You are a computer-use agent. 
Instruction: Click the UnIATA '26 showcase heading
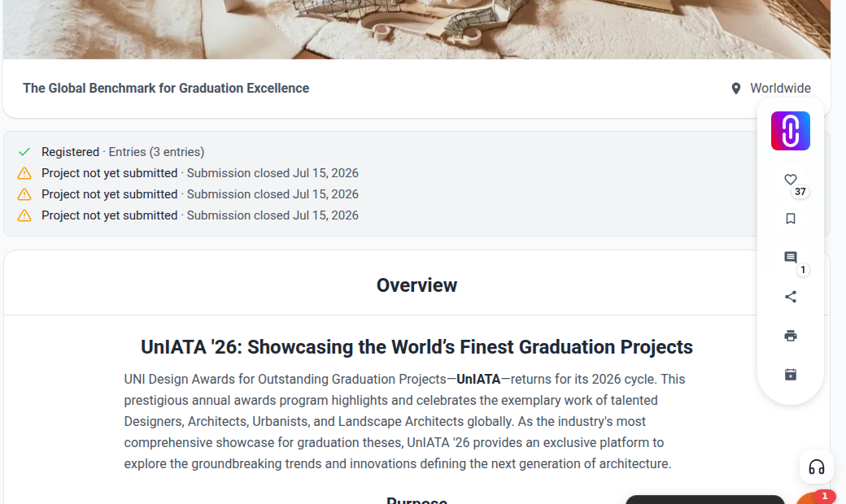416,347
